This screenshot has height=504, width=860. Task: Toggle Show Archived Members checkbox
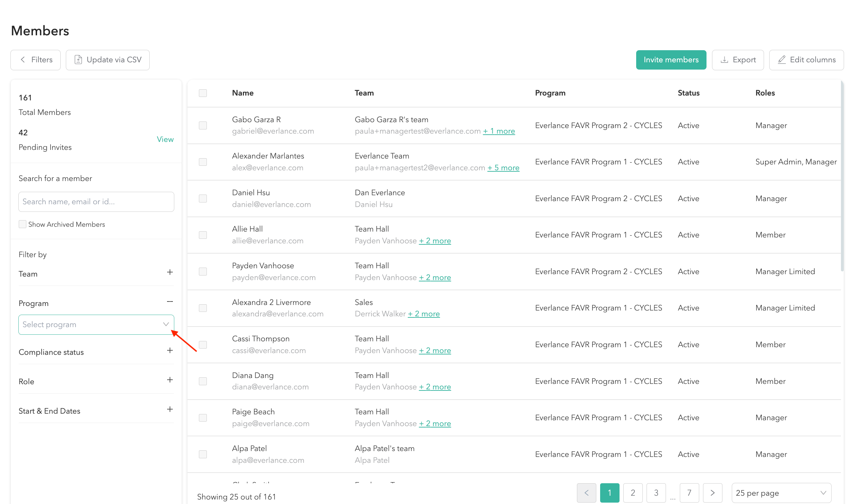[23, 224]
